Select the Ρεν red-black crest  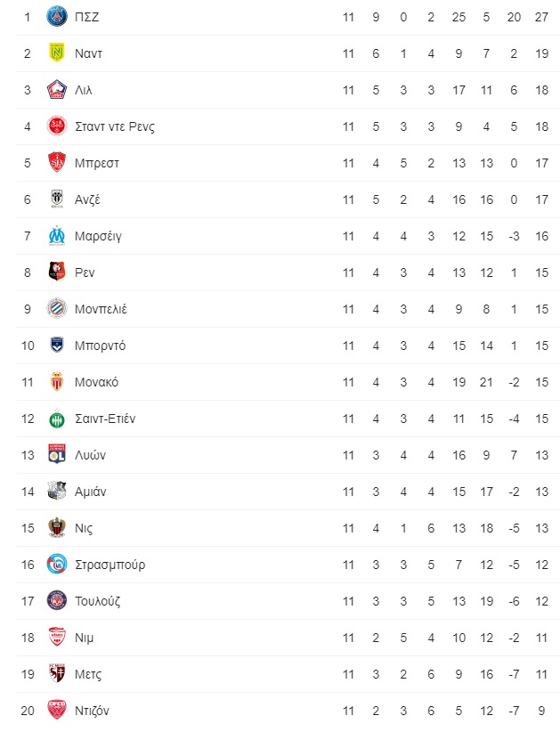pyautogui.click(x=57, y=272)
